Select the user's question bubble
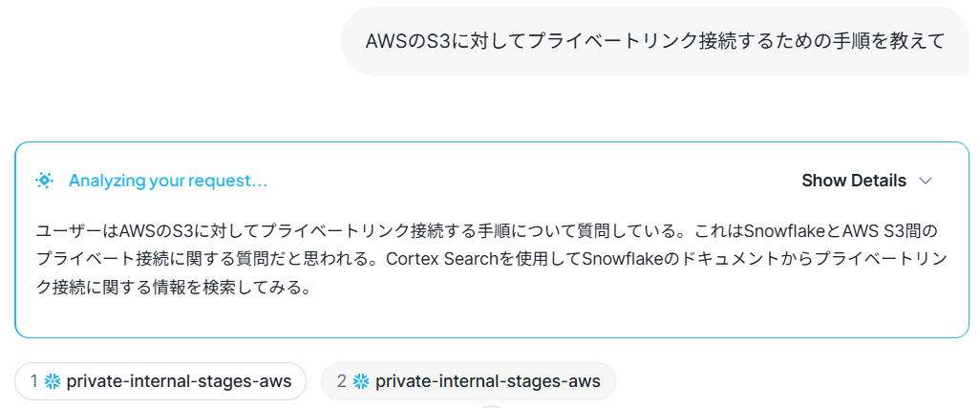 pos(654,41)
